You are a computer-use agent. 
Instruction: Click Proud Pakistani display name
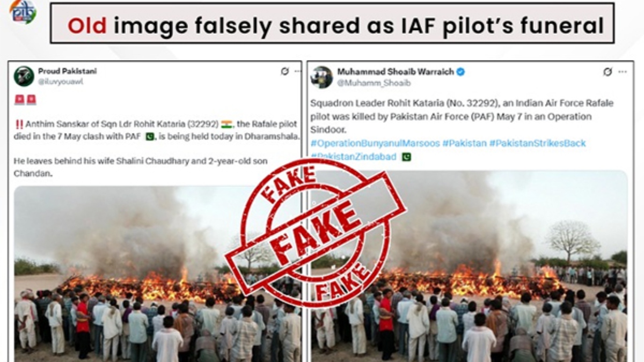[x=67, y=71]
